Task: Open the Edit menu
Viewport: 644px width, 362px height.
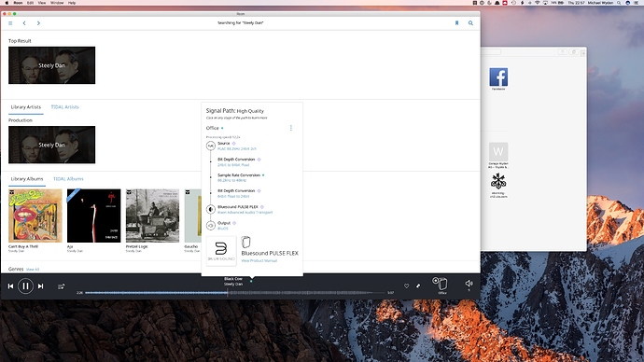Action: pyautogui.click(x=31, y=3)
